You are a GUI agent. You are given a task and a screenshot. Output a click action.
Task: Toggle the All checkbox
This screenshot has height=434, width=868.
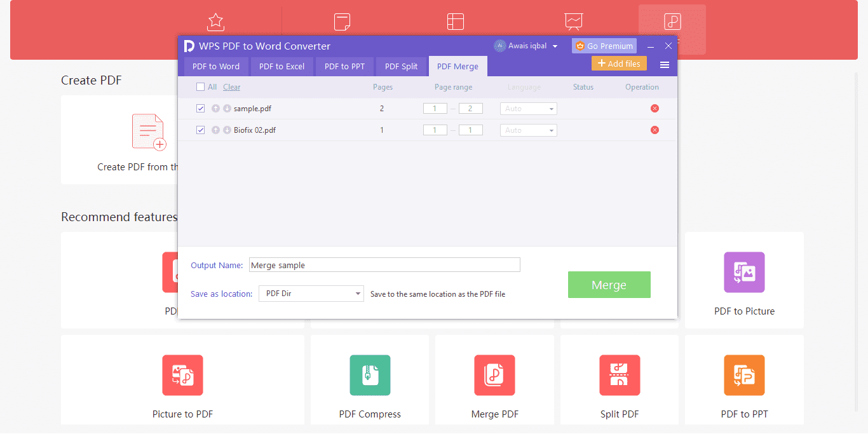(x=200, y=87)
